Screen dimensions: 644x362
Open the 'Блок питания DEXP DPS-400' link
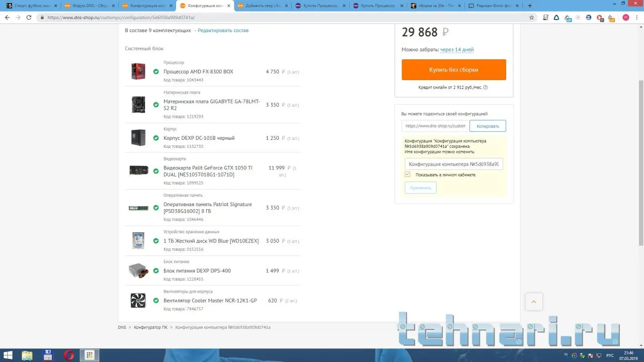[197, 270]
